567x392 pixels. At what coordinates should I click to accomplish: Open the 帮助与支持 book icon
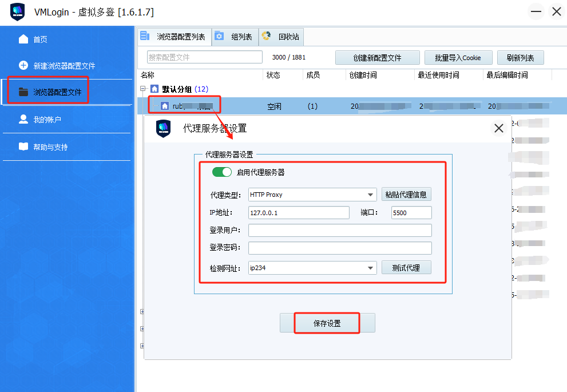click(23, 146)
